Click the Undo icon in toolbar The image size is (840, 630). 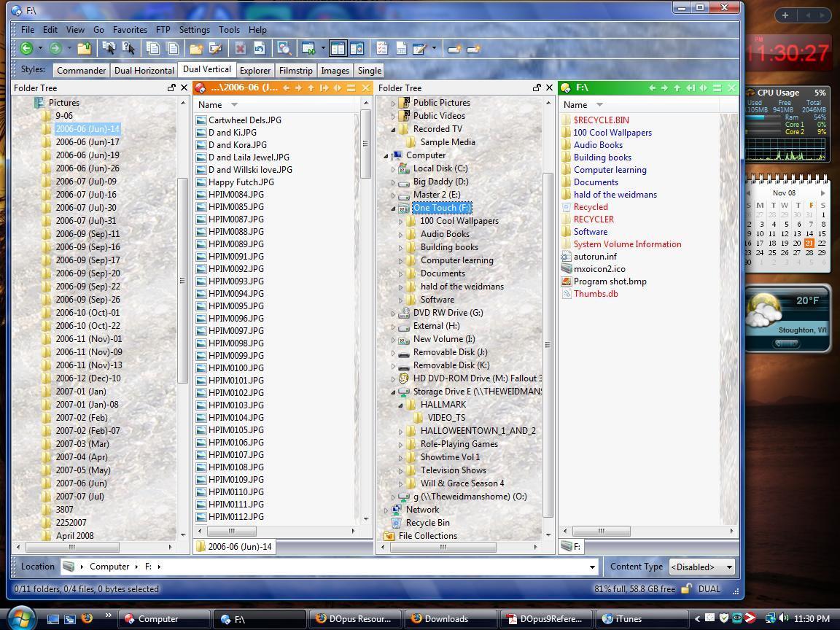[259, 49]
